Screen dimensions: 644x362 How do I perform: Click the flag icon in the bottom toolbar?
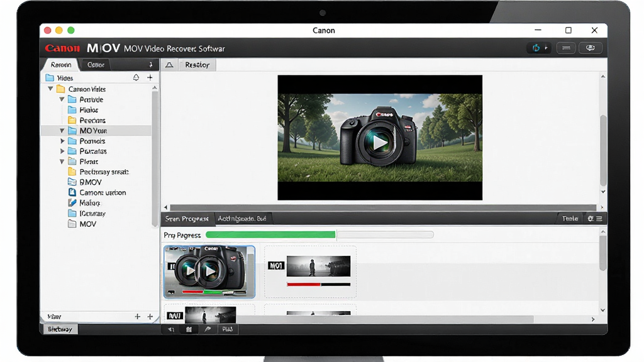tap(208, 329)
